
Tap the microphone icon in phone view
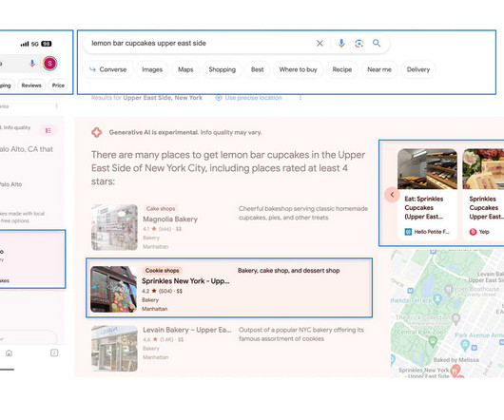point(32,64)
